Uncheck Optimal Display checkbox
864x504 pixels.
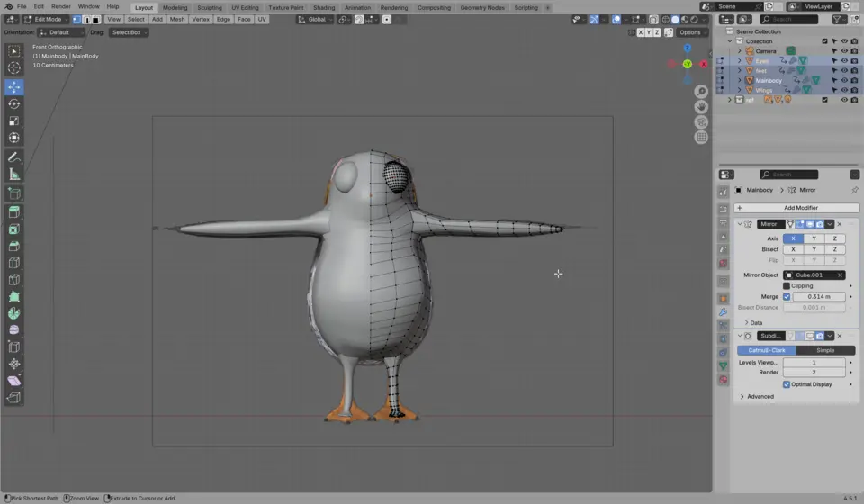(787, 384)
